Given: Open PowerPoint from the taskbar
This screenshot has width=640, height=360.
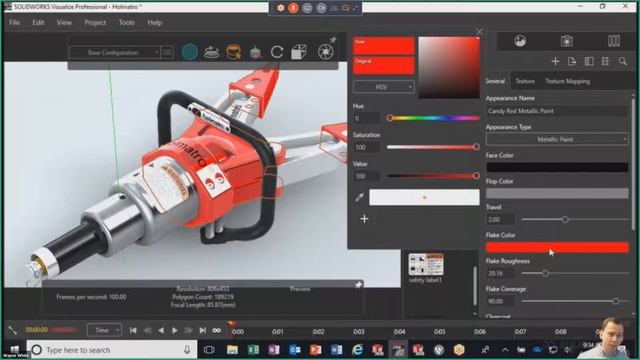Looking at the screenshot, I should (316, 350).
